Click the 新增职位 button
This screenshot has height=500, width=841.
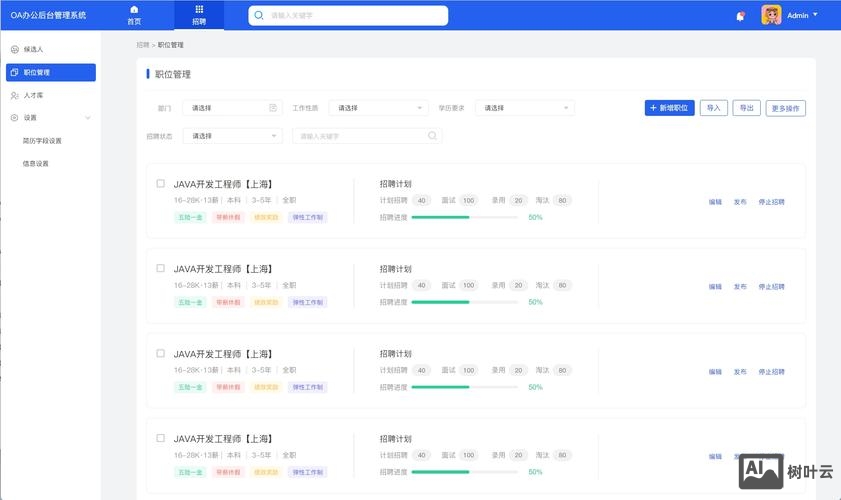tap(669, 108)
